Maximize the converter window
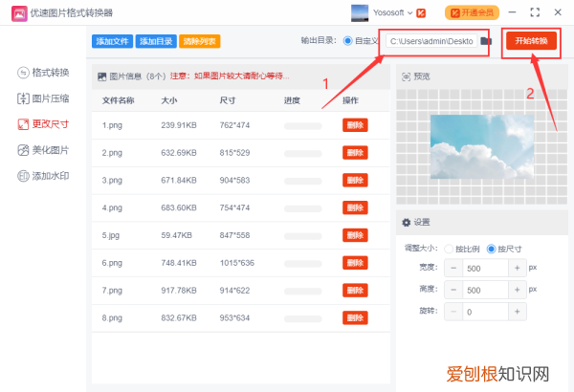This screenshot has width=574, height=392. point(535,12)
